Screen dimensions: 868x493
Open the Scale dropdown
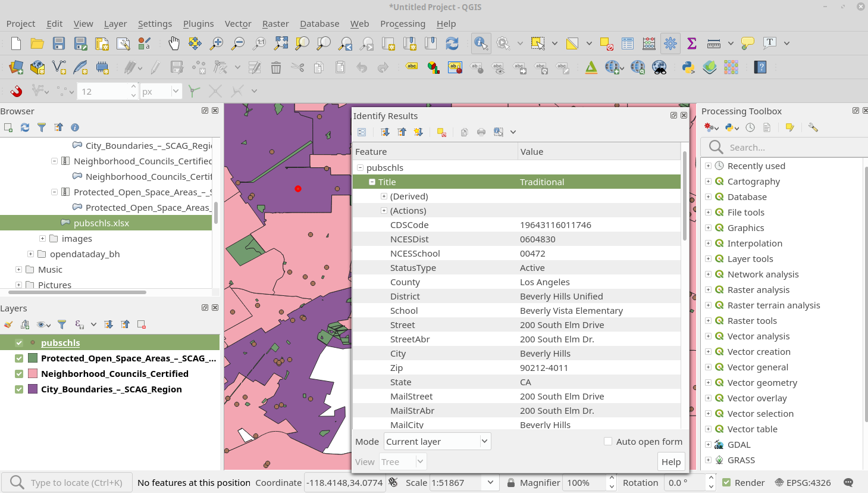490,482
